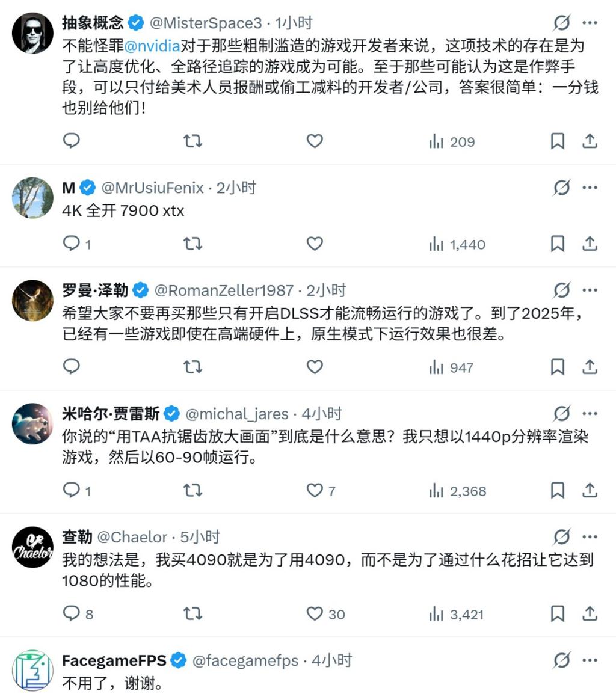Open the reply box for M's tweet
This screenshot has width=616, height=697.
(x=72, y=244)
